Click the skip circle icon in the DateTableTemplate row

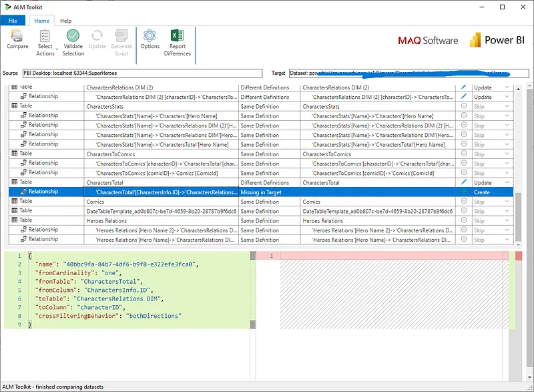[463, 211]
